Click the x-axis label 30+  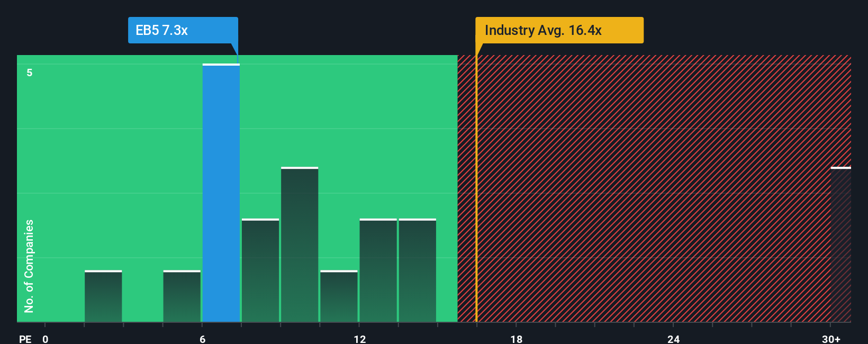831,339
